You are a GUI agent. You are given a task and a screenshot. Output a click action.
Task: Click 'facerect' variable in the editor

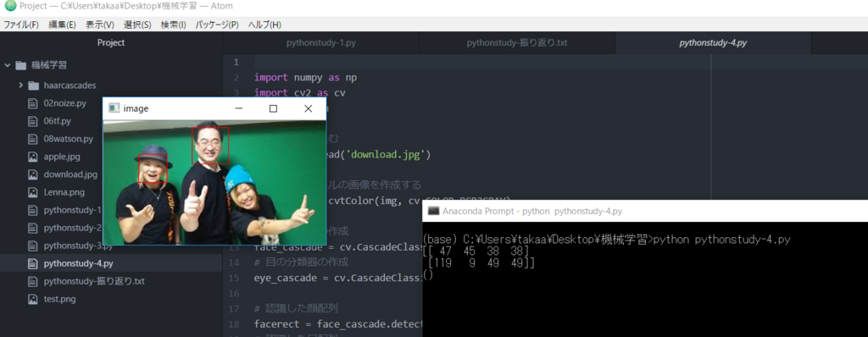[x=281, y=323]
